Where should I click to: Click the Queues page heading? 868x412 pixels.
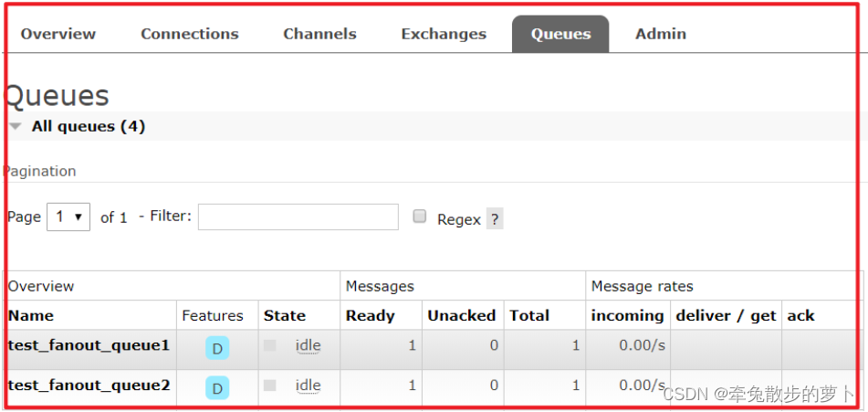pyautogui.click(x=57, y=96)
